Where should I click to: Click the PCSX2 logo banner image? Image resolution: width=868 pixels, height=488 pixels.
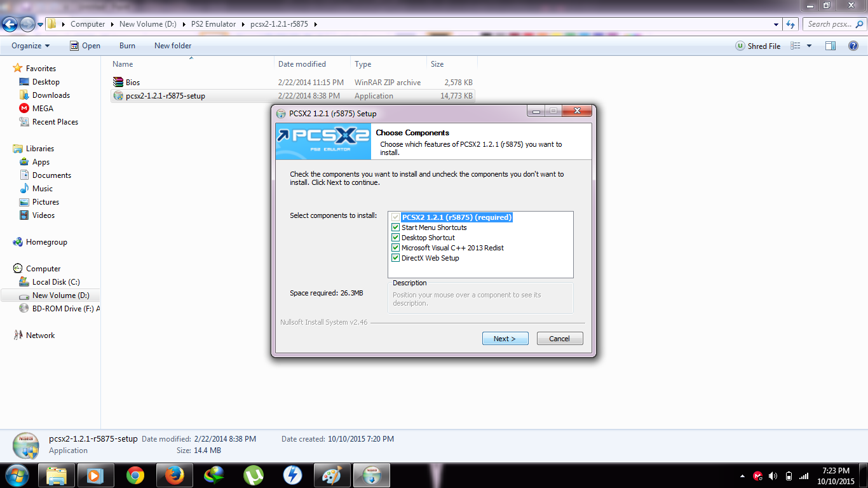point(323,141)
